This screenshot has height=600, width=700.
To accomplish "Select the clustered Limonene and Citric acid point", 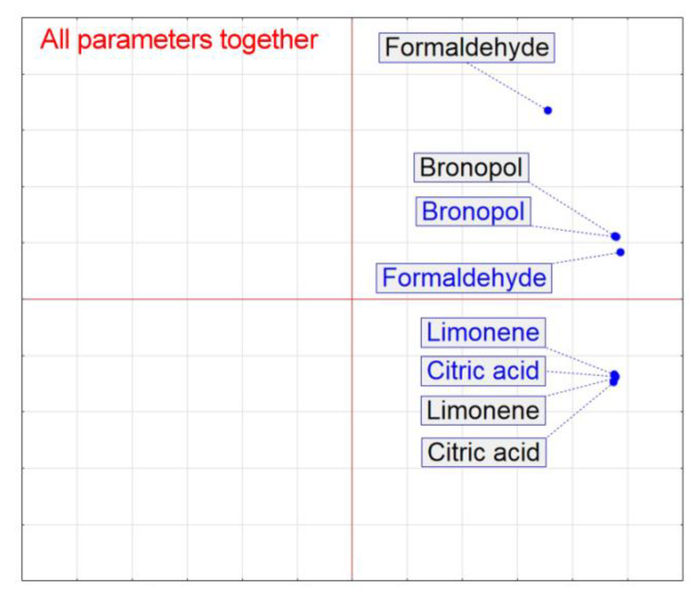I will click(x=614, y=378).
